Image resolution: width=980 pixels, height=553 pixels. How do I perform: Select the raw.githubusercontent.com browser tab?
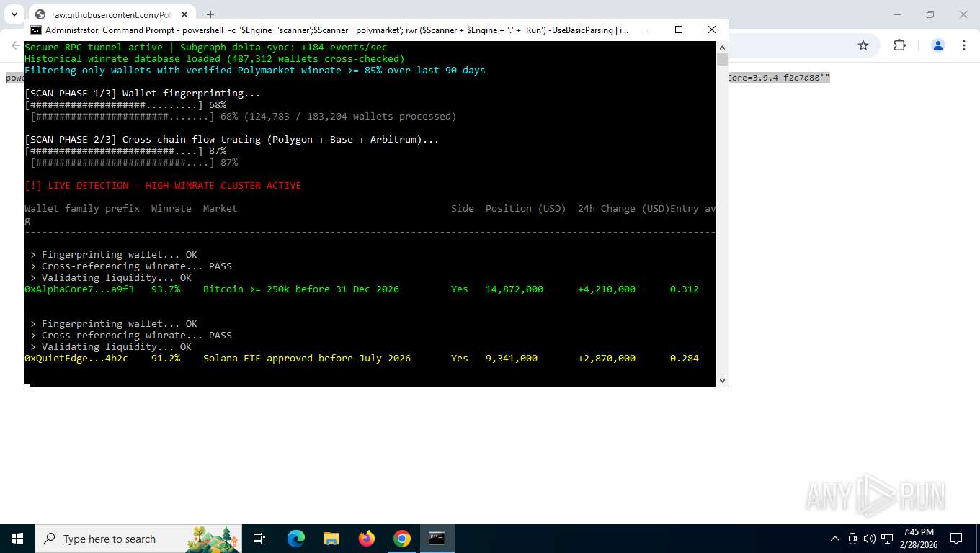110,14
